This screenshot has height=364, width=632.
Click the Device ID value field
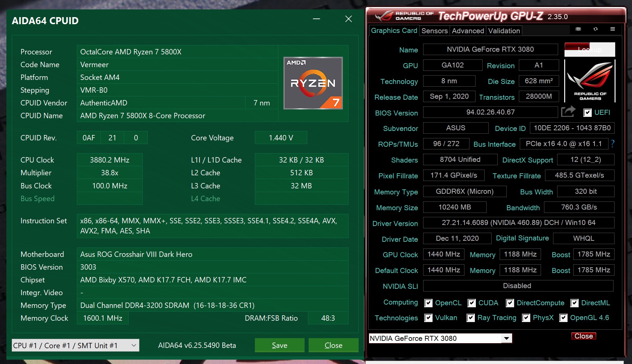572,128
